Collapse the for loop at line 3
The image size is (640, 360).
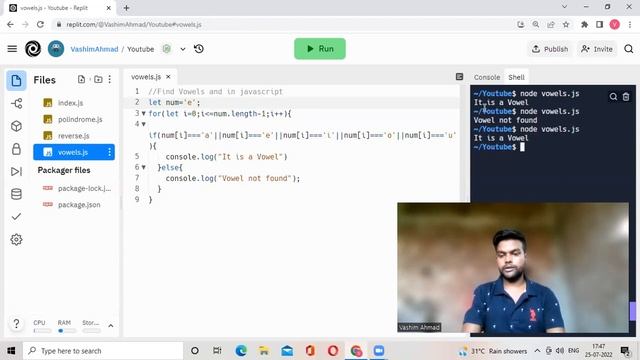click(144, 113)
